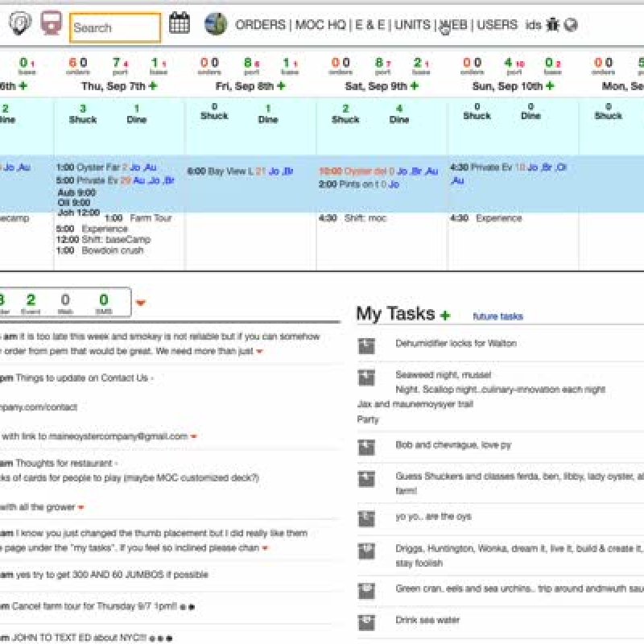Click Saturday's 4 Dine count
Screen dimensions: 644x644
pyautogui.click(x=399, y=114)
